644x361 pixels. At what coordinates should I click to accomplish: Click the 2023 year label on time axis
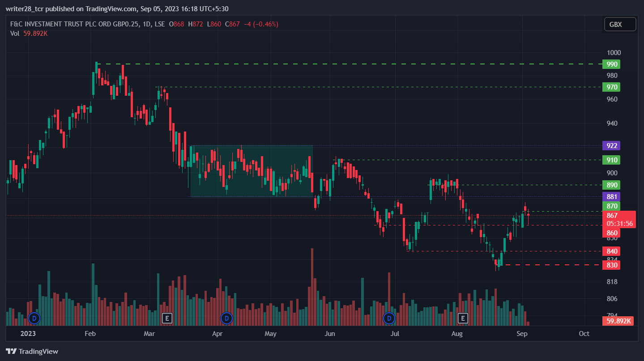coord(27,334)
